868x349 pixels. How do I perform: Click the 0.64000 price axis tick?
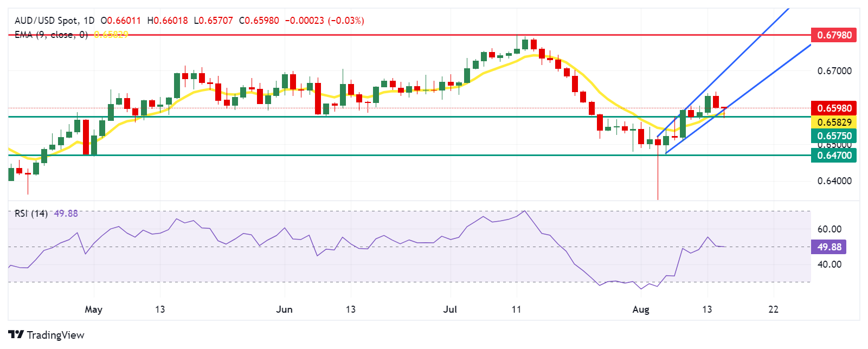[x=834, y=181]
